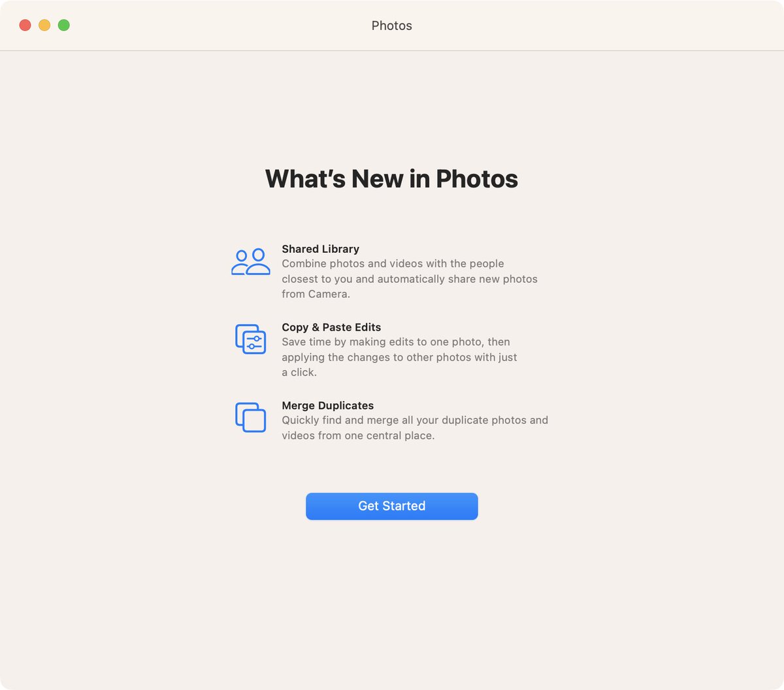Viewport: 784px width, 690px height.
Task: Click the "What's New in Photos" title
Action: pos(392,179)
